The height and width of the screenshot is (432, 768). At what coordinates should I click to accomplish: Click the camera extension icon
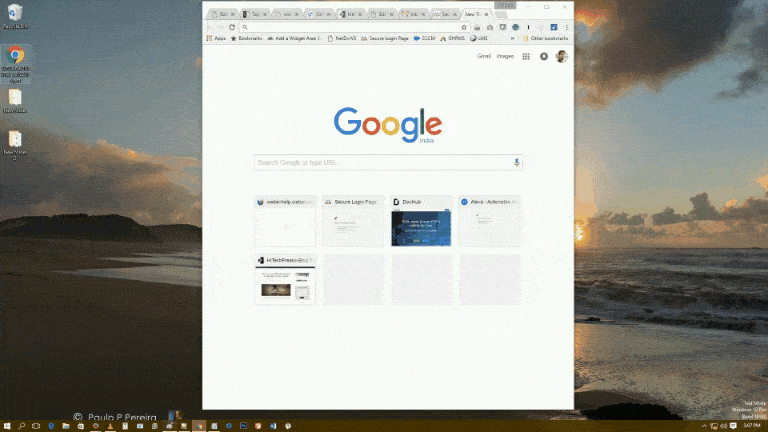(x=490, y=27)
